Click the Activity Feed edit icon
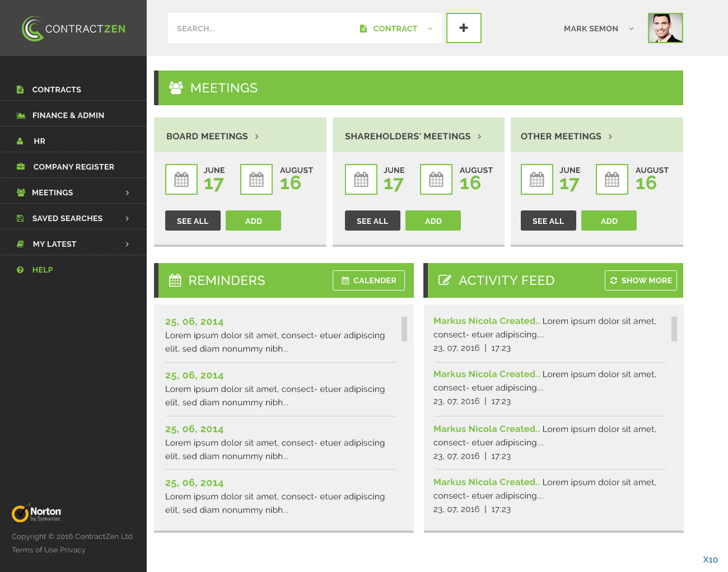Viewport: 728px width, 572px height. coord(445,280)
